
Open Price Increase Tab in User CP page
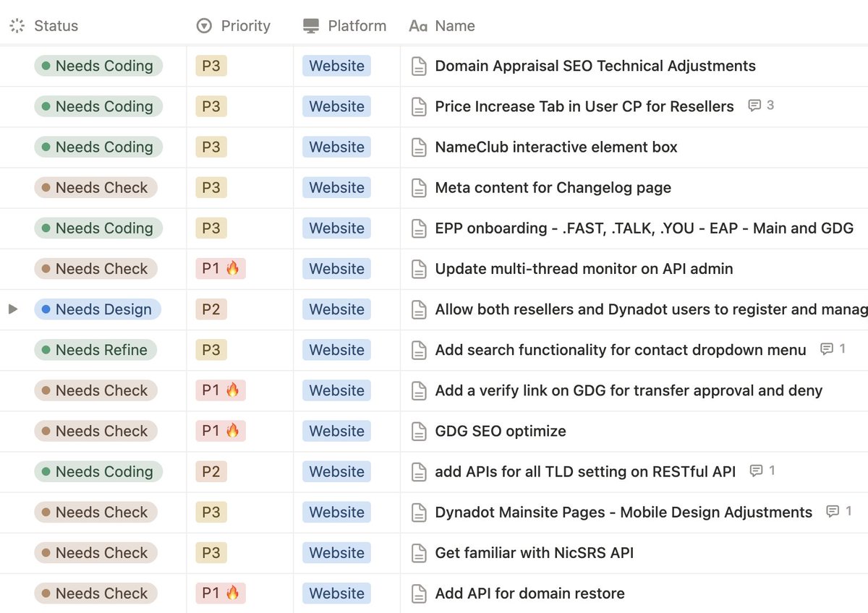pyautogui.click(x=584, y=106)
